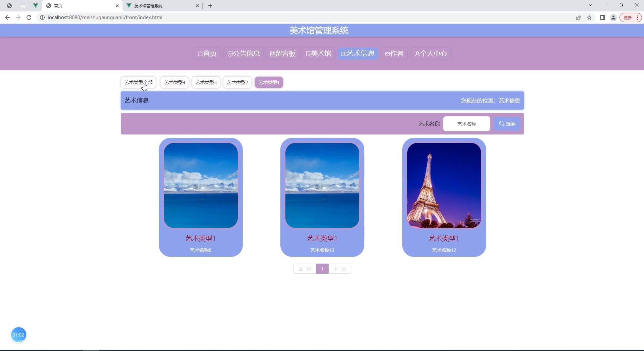644x351 pixels.
Task: Expand the tab search chevron
Action: 591,5
